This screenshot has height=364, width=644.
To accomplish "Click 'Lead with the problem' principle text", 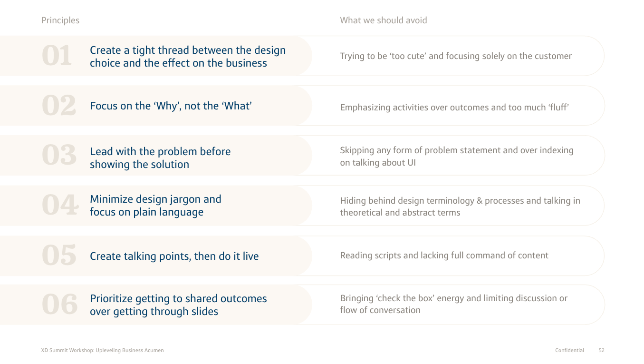I will [160, 158].
